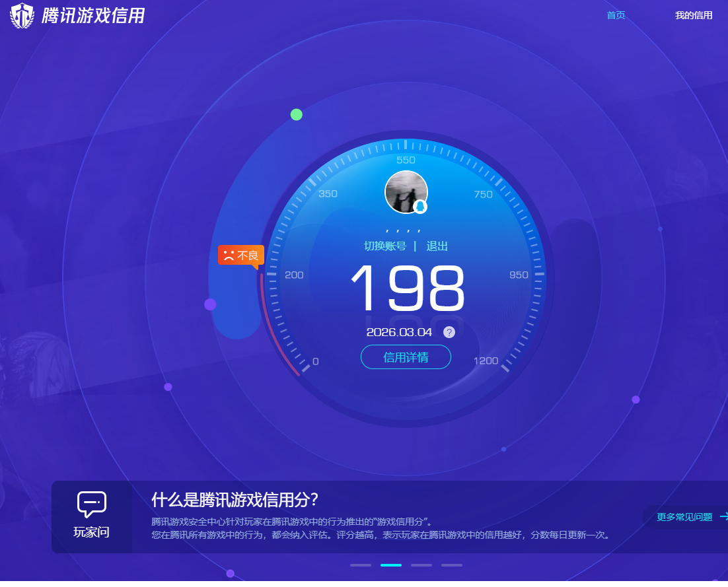Go to the 首页 navigation tab

coord(616,15)
